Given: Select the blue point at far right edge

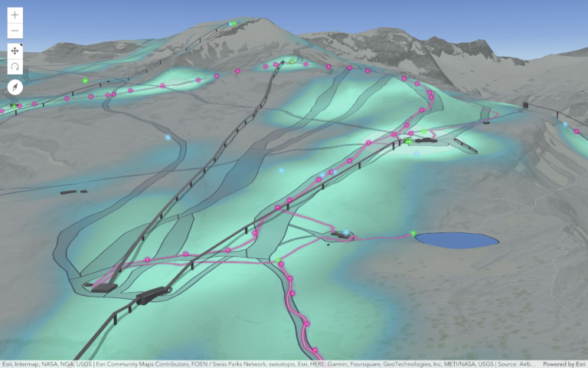Looking at the screenshot, I should pos(565,124).
